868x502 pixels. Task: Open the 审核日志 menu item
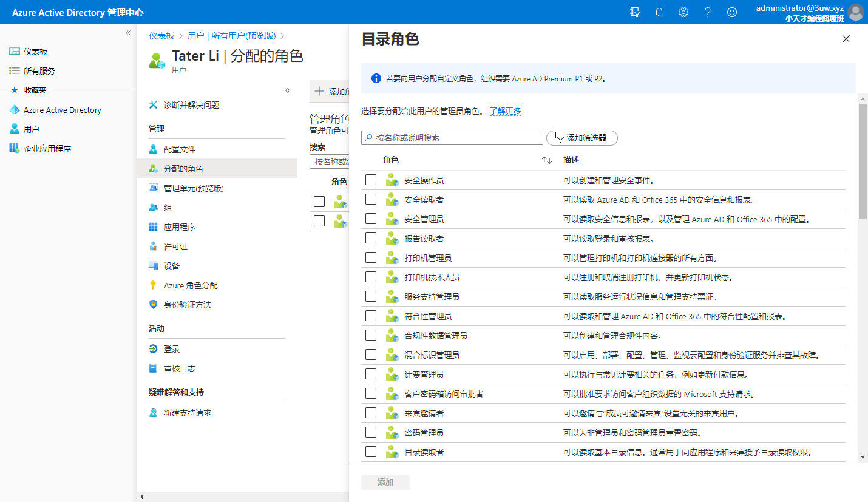click(217, 368)
